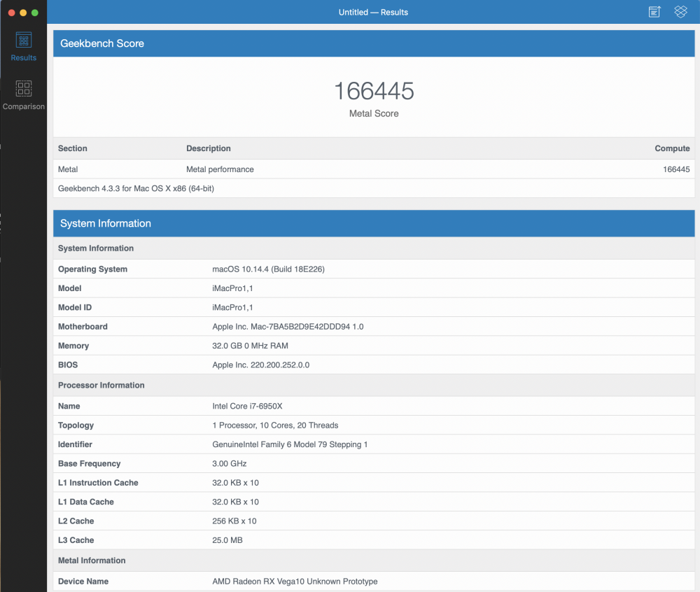
Task: Switch to the Comparison sidebar view
Action: [x=23, y=95]
